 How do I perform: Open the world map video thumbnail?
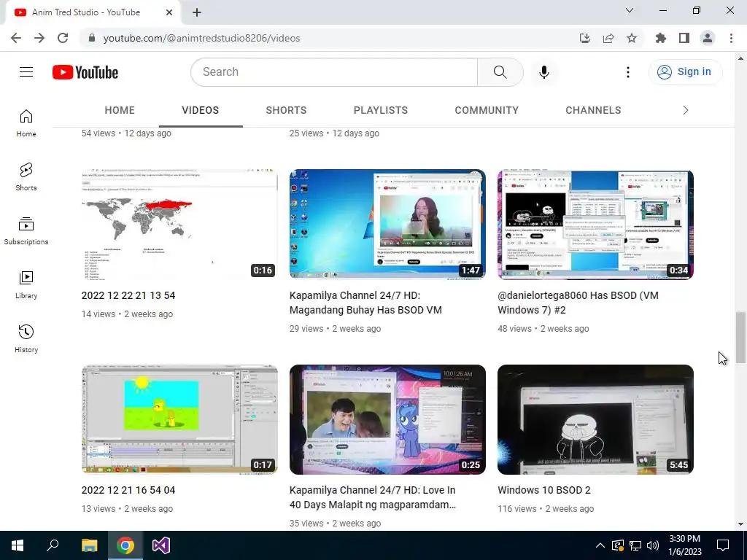(x=179, y=225)
